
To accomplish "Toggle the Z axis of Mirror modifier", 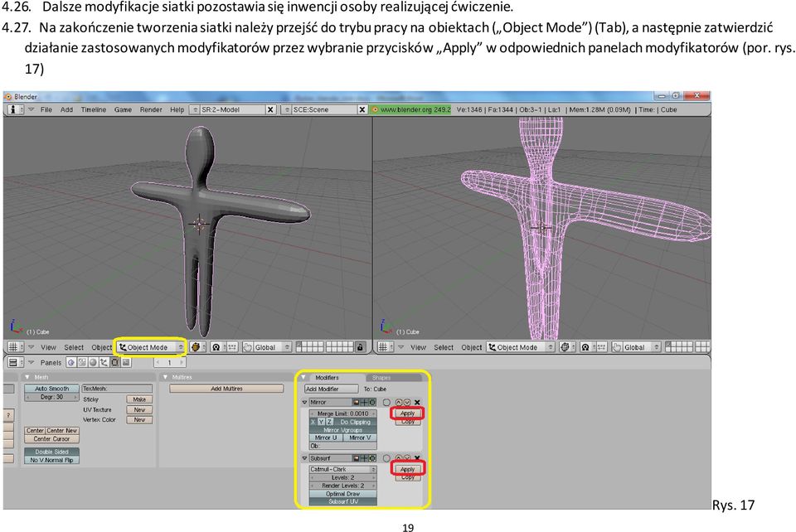I will tap(329, 422).
